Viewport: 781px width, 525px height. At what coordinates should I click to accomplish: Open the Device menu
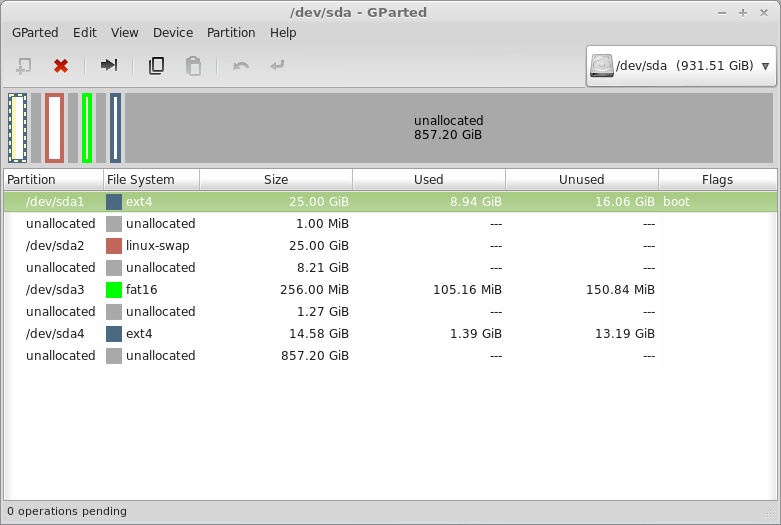click(x=173, y=33)
